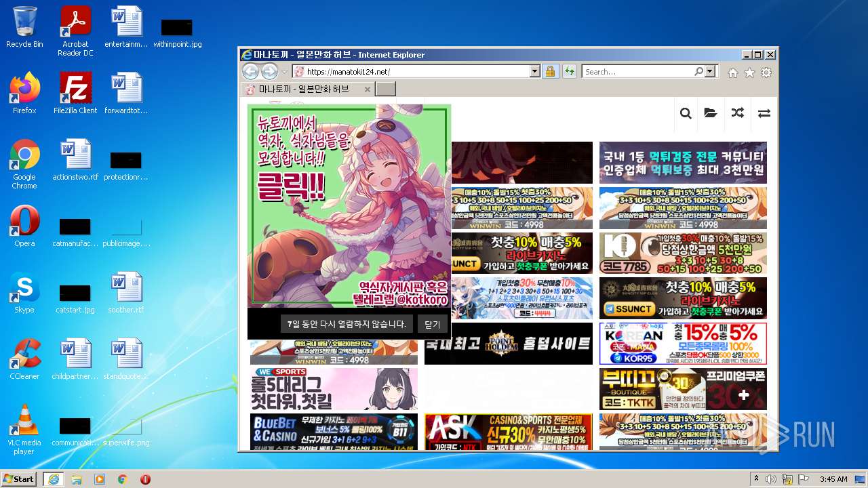
Task: Launch Chrome from taskbar
Action: point(123,479)
